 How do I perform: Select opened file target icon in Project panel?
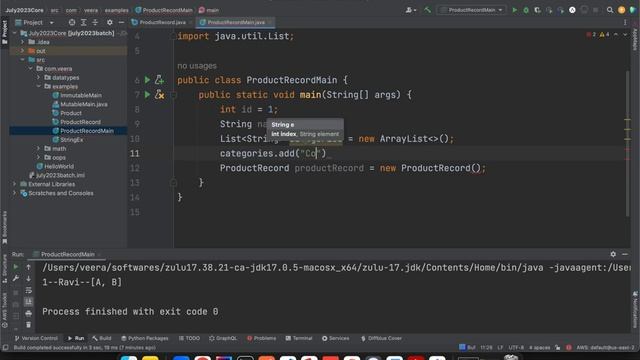point(72,22)
